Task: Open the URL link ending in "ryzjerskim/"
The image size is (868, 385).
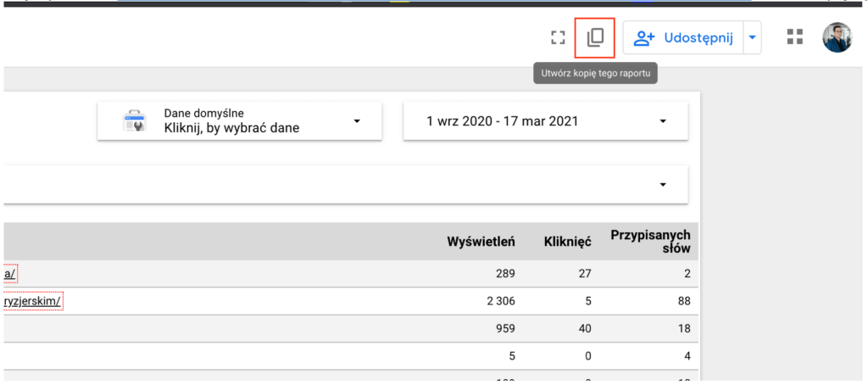Action: tap(33, 300)
